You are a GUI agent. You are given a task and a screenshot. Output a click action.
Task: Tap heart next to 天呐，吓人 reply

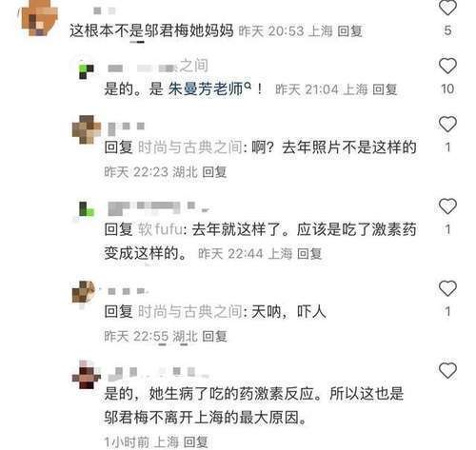(x=447, y=288)
